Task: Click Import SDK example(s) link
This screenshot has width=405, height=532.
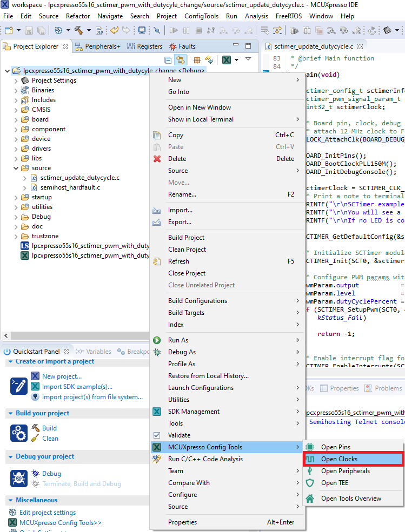Action: click(77, 386)
